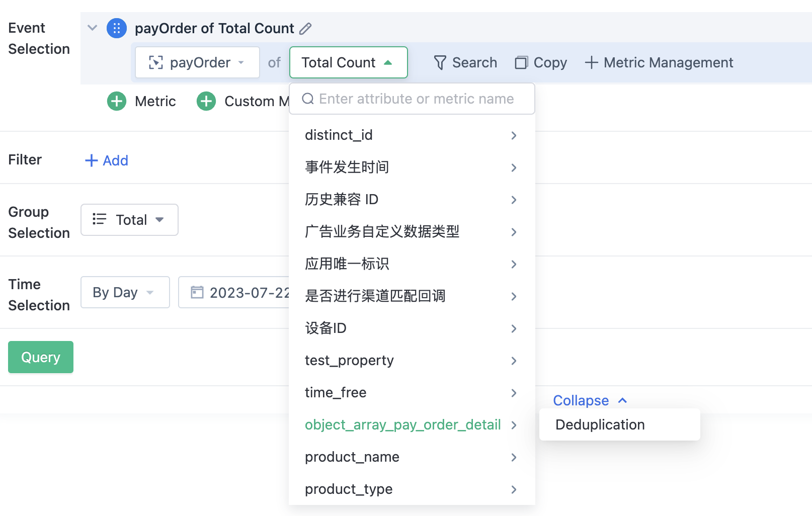Add a new Filter
This screenshot has height=516, width=812.
pos(106,160)
